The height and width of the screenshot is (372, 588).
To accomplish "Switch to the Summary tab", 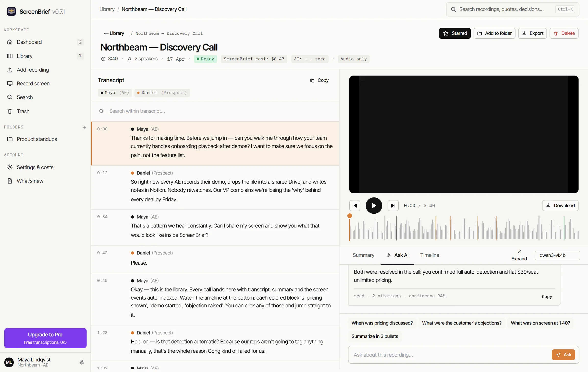I will point(363,255).
